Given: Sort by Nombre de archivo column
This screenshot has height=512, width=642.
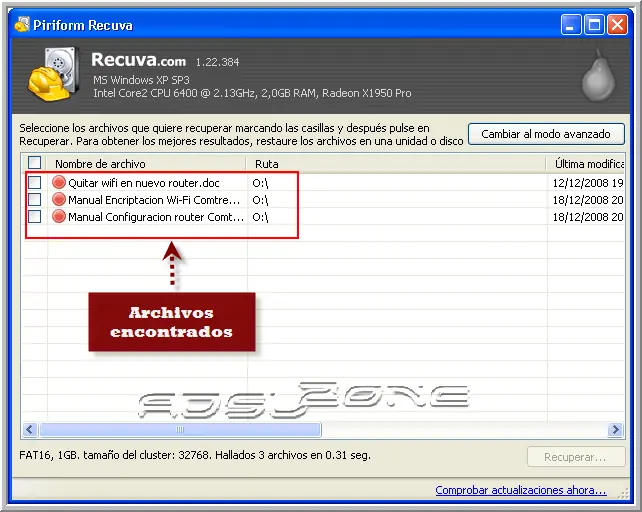Looking at the screenshot, I should pyautogui.click(x=147, y=164).
